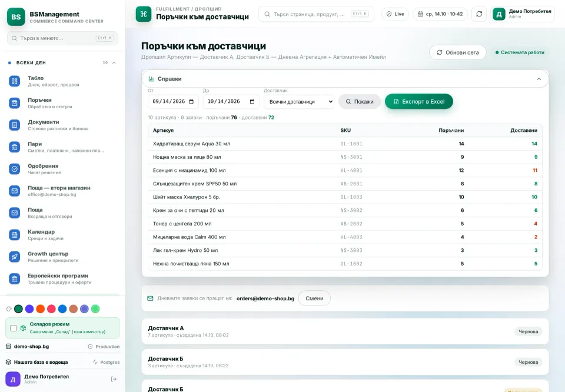Click the BS logo icon
565x392 pixels.
click(x=16, y=17)
